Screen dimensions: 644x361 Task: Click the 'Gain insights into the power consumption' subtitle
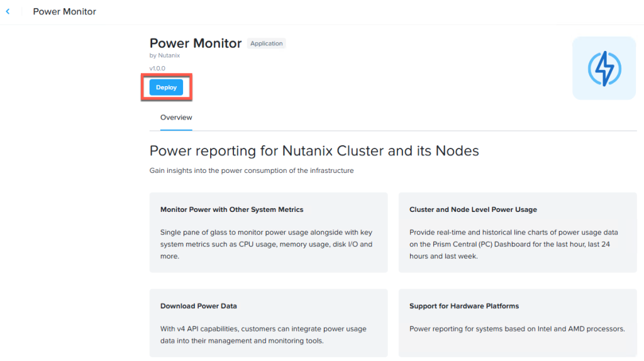coord(252,170)
